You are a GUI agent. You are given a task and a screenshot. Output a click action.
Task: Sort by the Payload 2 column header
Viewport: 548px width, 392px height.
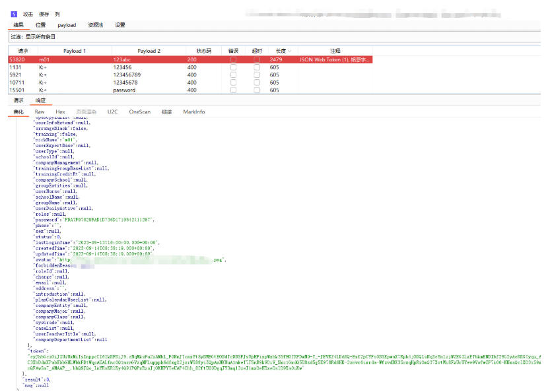(x=149, y=51)
